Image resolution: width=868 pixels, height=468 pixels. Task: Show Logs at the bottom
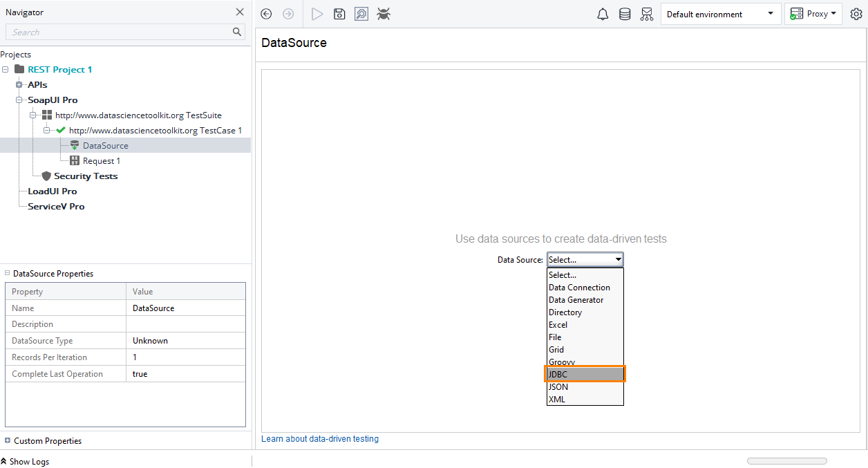click(25, 461)
